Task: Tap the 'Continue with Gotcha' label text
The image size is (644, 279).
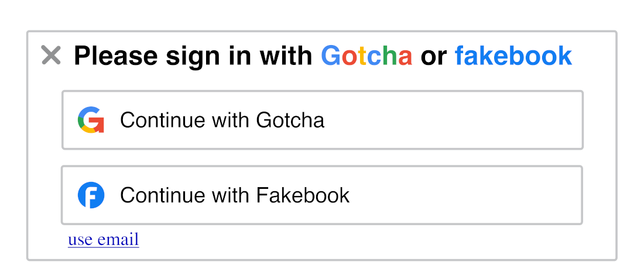Action: pyautogui.click(x=222, y=120)
